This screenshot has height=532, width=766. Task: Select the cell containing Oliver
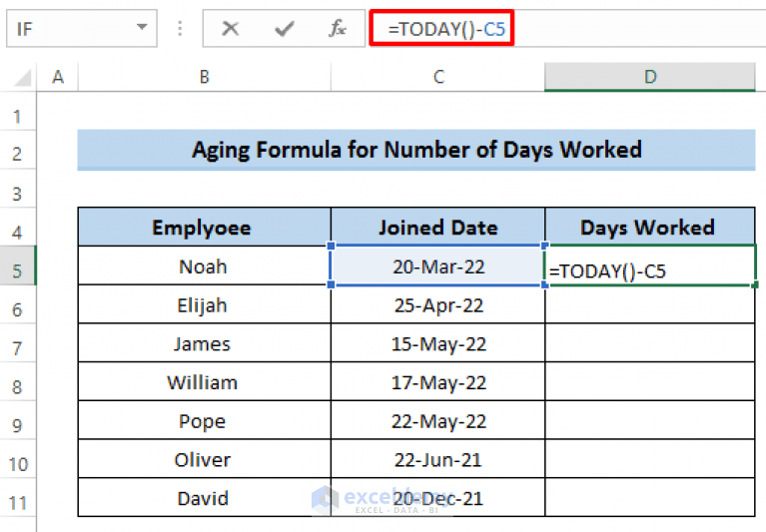click(204, 459)
